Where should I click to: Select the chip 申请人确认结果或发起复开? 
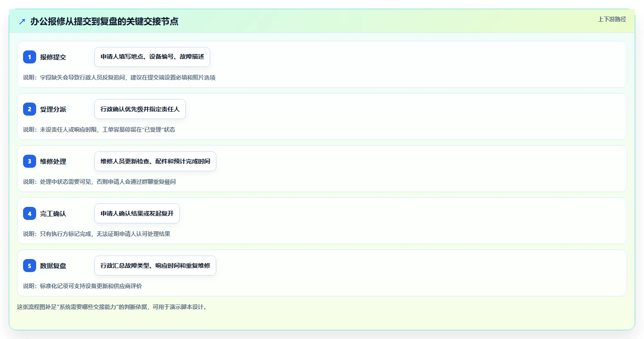(137, 213)
